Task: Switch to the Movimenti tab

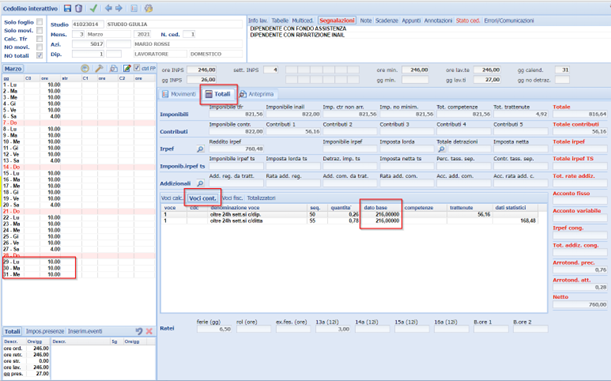Action: point(179,94)
